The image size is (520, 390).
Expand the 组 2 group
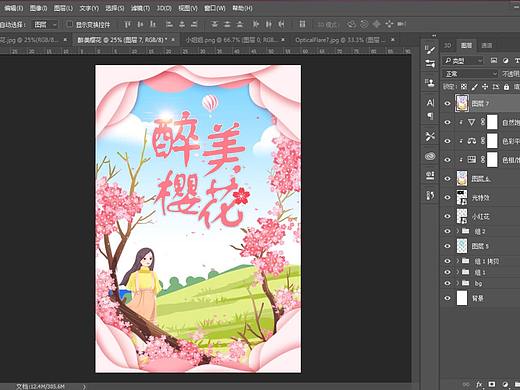click(x=458, y=231)
